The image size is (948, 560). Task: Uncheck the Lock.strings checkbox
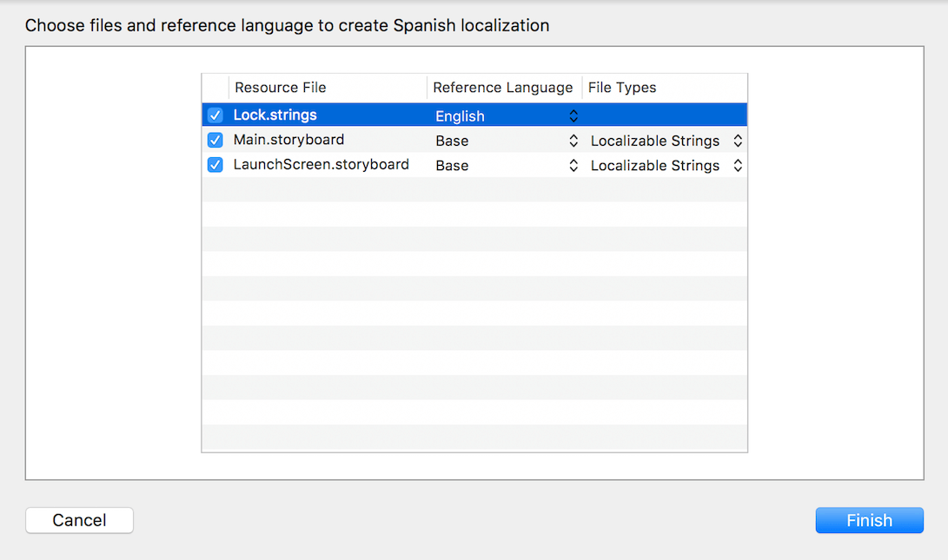(x=215, y=115)
